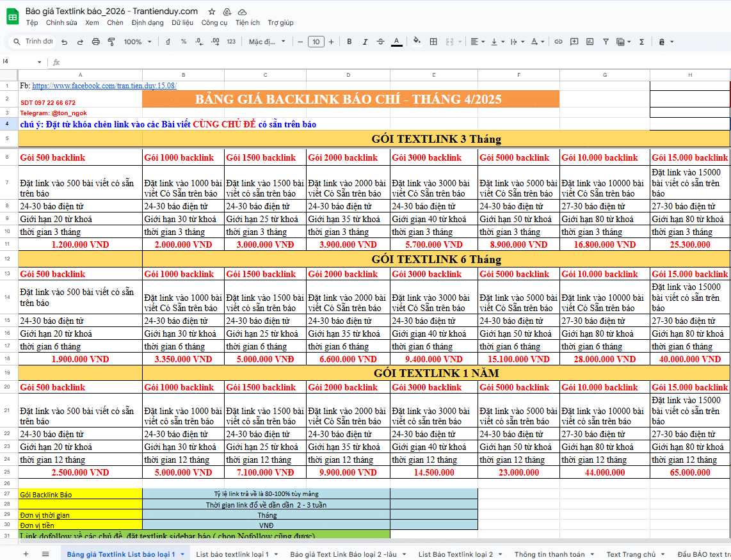Open the zoom 100% dropdown
This screenshot has height=560, width=731.
click(138, 42)
